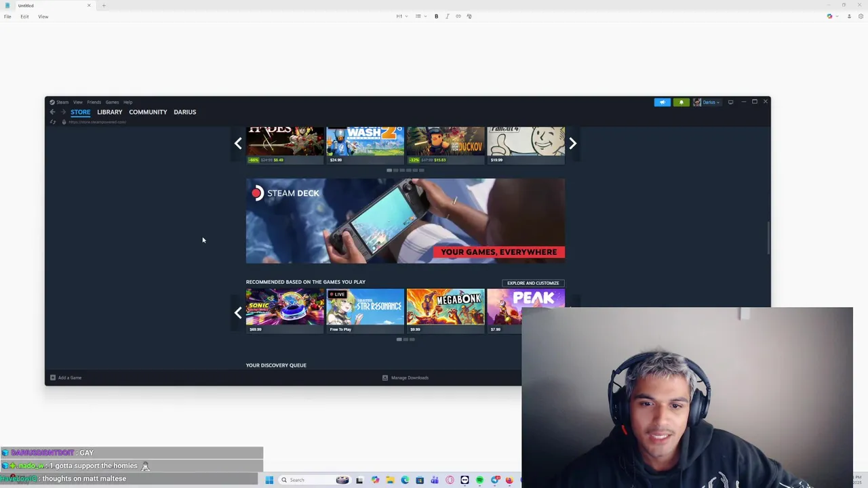Go back with Steam's back arrow
The width and height of the screenshot is (868, 488).
[x=52, y=112]
